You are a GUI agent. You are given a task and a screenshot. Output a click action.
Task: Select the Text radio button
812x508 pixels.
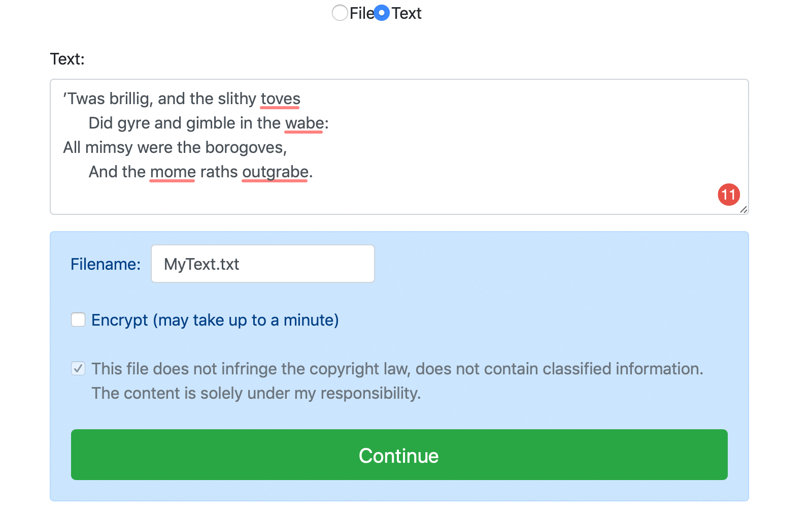(382, 13)
